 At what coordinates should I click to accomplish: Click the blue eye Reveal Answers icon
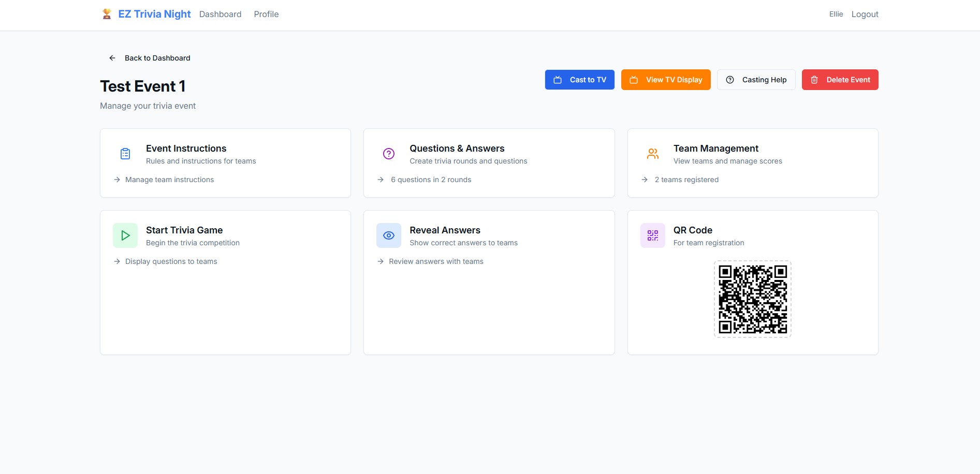tap(389, 235)
